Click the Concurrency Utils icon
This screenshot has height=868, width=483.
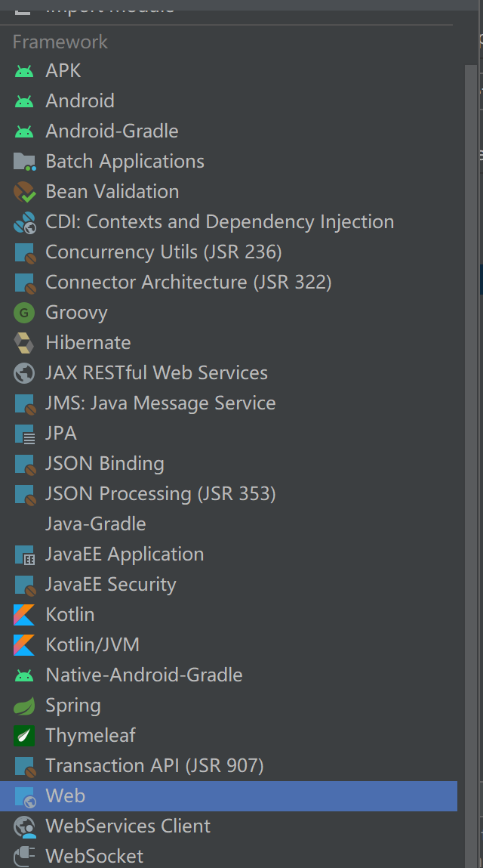[25, 252]
